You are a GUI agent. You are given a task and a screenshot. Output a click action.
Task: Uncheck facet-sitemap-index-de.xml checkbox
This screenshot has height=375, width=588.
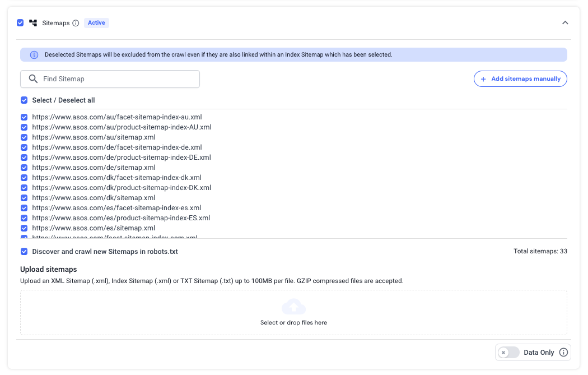(24, 147)
